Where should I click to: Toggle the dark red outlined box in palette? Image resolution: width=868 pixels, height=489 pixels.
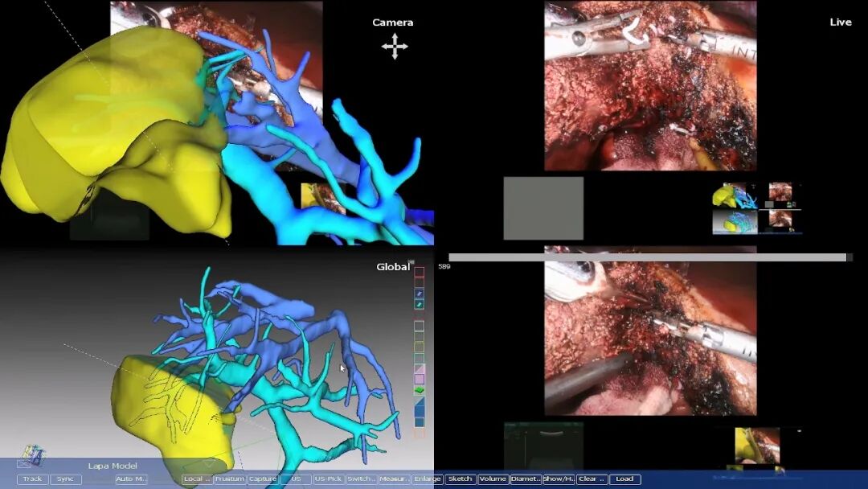coord(419,272)
